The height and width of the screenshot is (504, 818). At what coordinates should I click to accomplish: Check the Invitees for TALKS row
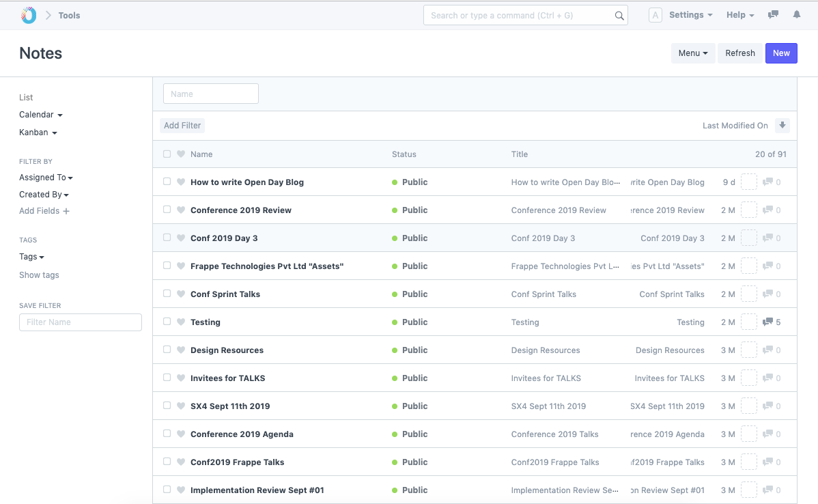tap(167, 377)
